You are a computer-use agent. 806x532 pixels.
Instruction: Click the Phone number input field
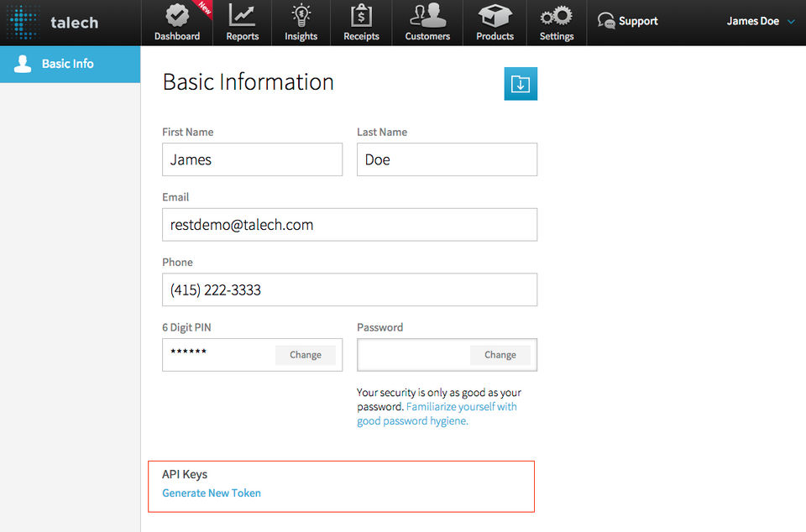(349, 289)
